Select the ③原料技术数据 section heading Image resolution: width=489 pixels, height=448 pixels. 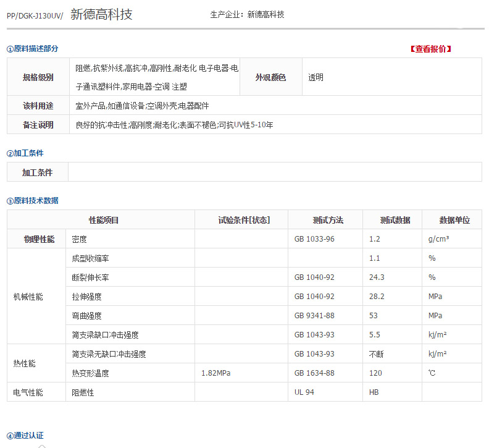pos(33,201)
